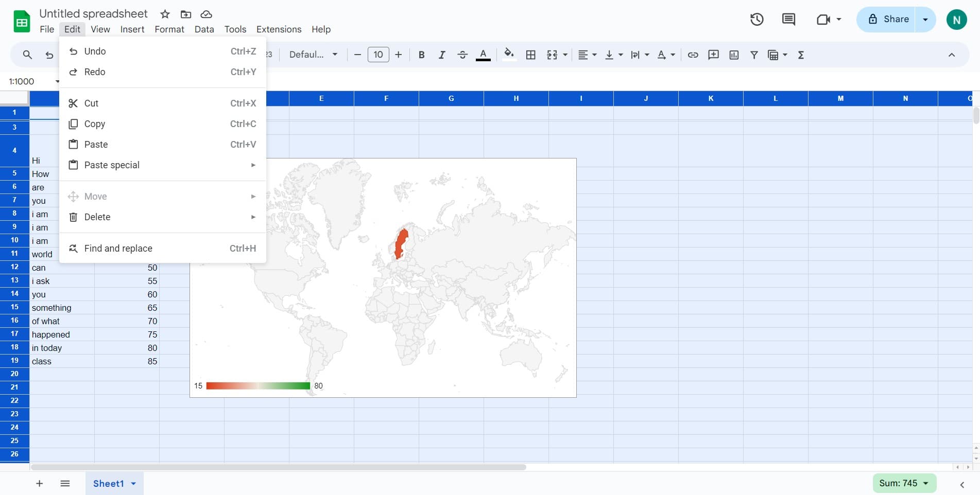Image resolution: width=980 pixels, height=495 pixels.
Task: Click the borders icon in toolbar
Action: click(530, 55)
